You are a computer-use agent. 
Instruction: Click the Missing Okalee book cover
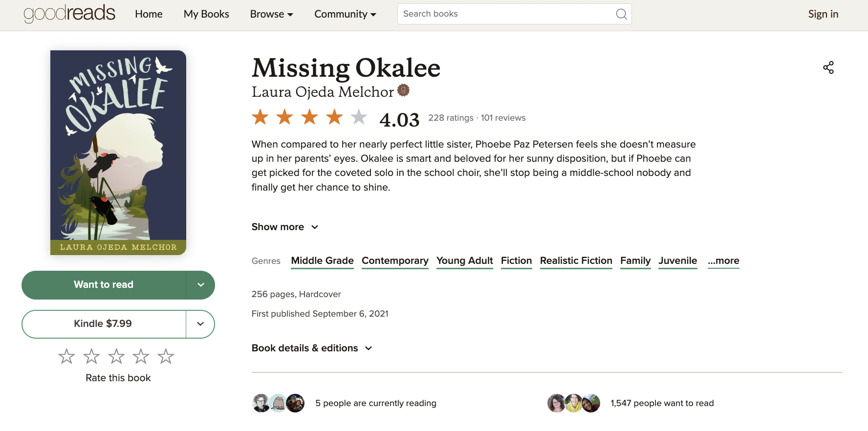tap(118, 152)
